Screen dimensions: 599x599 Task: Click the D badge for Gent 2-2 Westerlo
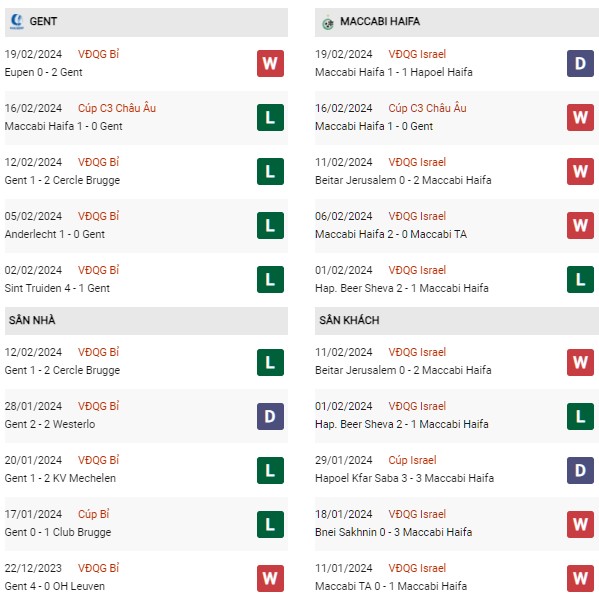270,416
